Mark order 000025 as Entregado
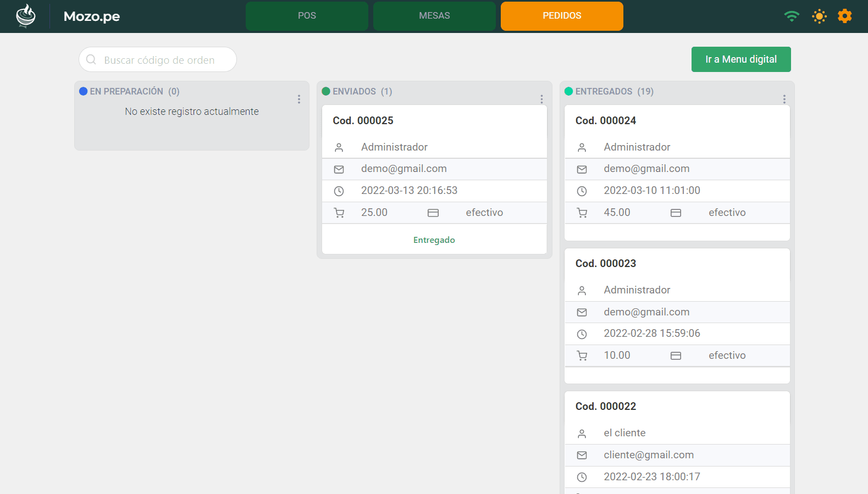This screenshot has width=868, height=494. pos(434,240)
